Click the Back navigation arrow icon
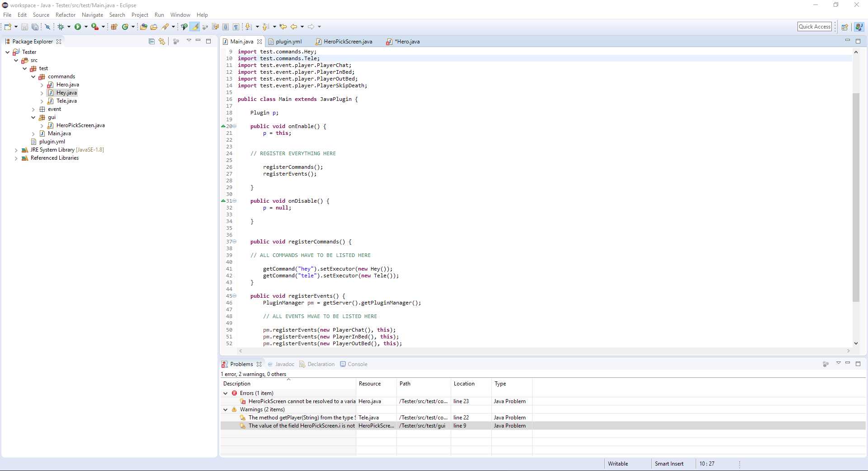This screenshot has height=471, width=868. point(294,27)
